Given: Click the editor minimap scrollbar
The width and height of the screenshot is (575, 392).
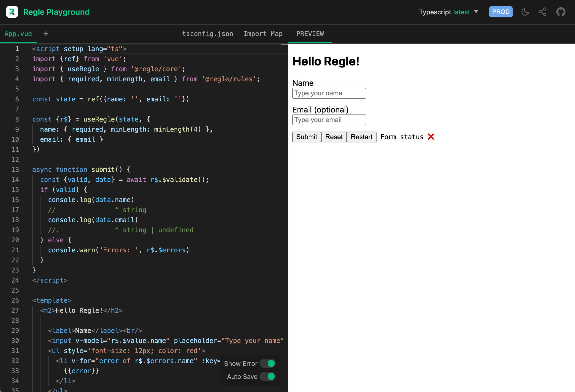Looking at the screenshot, I should coord(284,218).
